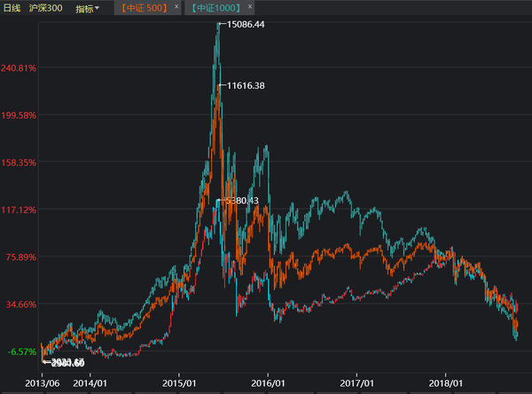532x394 pixels.
Task: Click the 2015/01 date marker
Action: [179, 383]
